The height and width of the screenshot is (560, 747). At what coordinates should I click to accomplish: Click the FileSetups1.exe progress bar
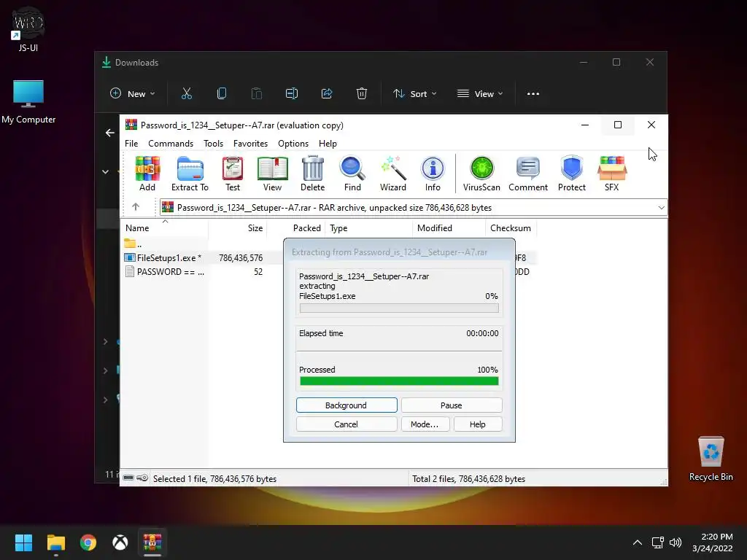click(x=399, y=308)
